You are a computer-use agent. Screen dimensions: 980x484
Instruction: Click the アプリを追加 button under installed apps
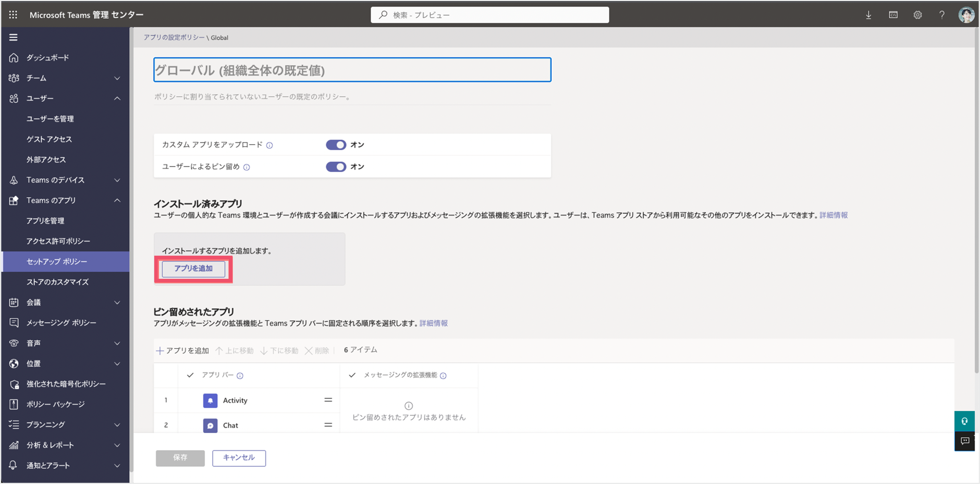pos(193,269)
